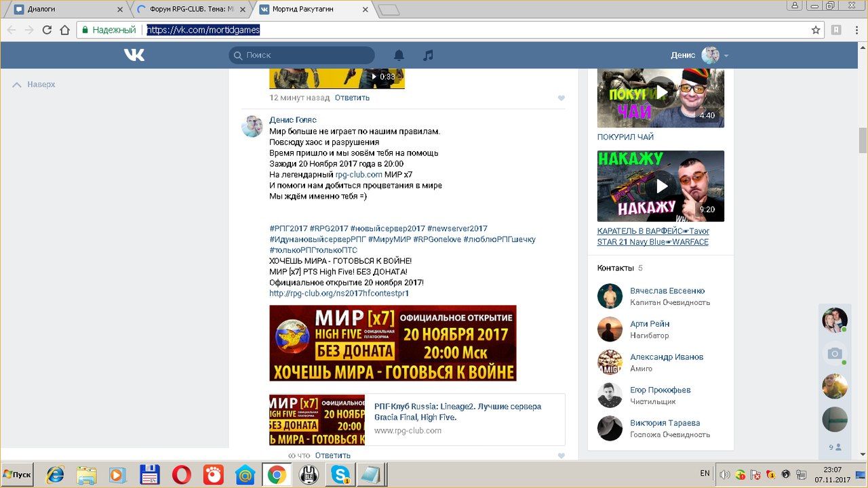Image resolution: width=868 pixels, height=488 pixels.
Task: Open the VK music player icon
Action: (428, 56)
